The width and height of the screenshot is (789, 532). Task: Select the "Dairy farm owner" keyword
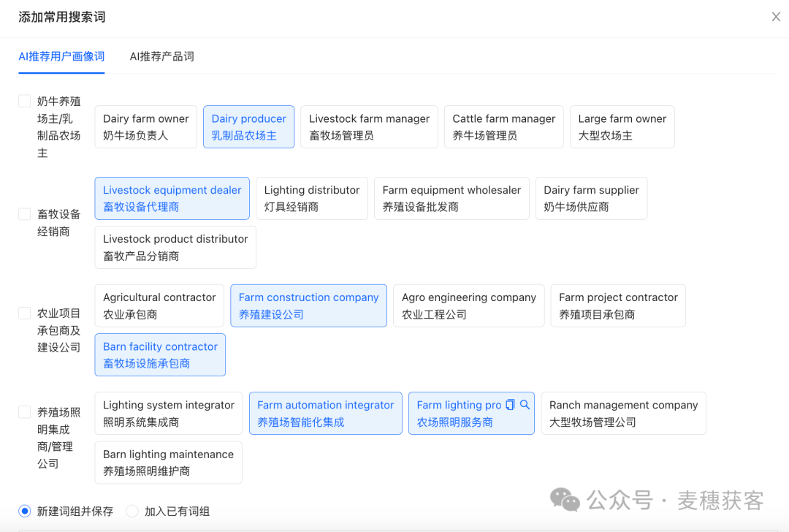pos(145,126)
